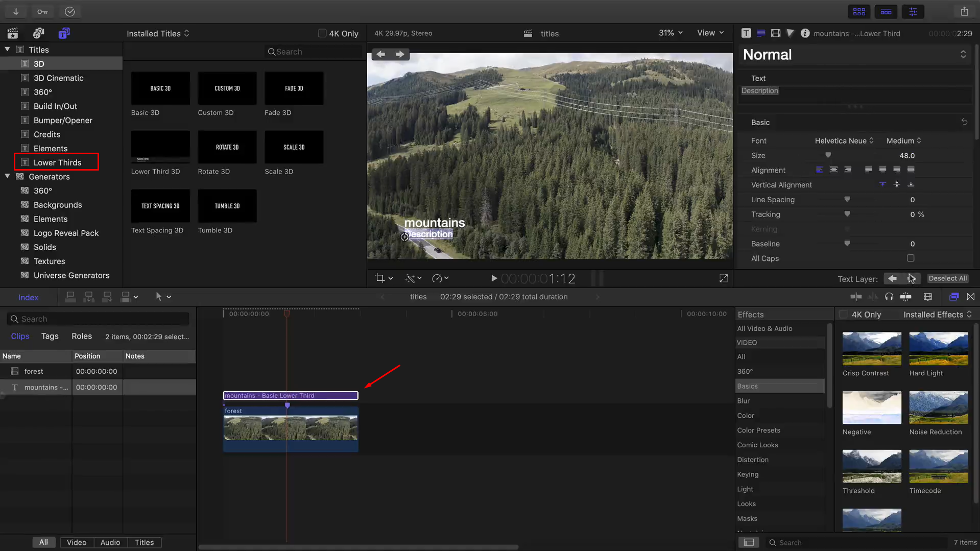Enable audio solo with the headphones icon
The image size is (980, 551).
click(x=889, y=296)
